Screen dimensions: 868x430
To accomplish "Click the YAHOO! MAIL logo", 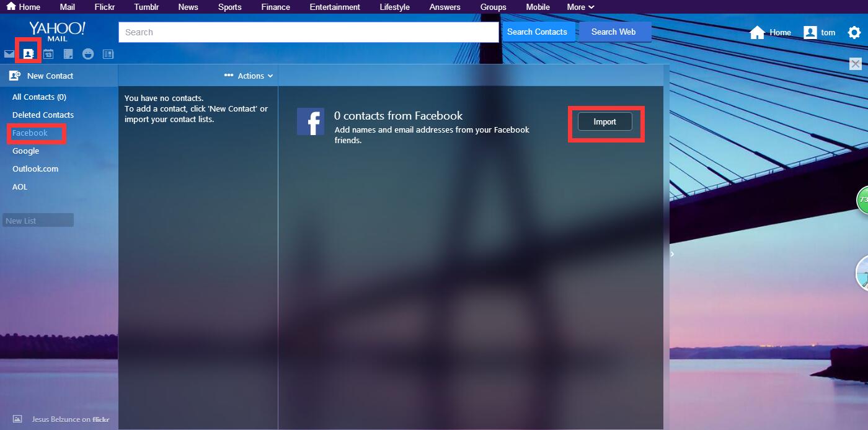I will point(57,31).
